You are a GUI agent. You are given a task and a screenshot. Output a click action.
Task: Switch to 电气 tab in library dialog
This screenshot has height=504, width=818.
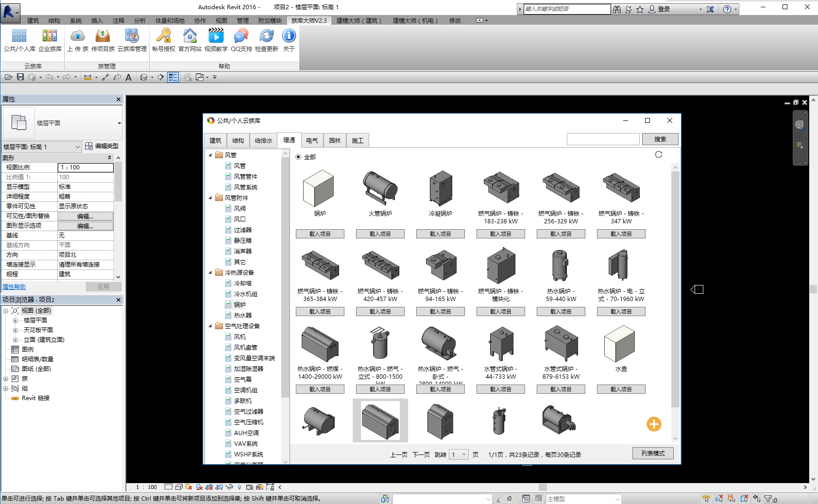click(312, 140)
